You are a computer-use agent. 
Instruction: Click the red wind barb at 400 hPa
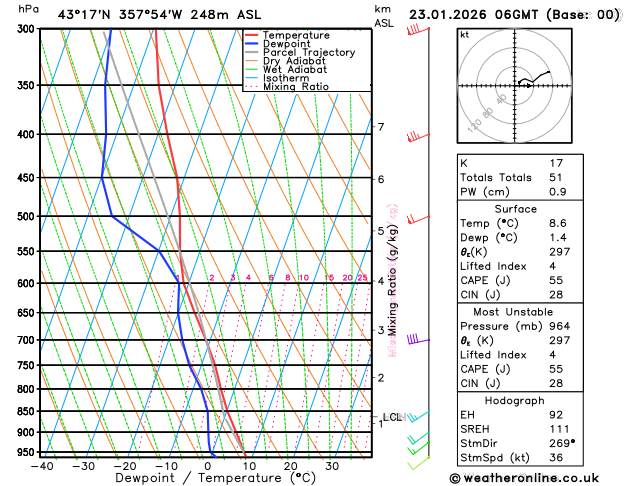coord(418,137)
